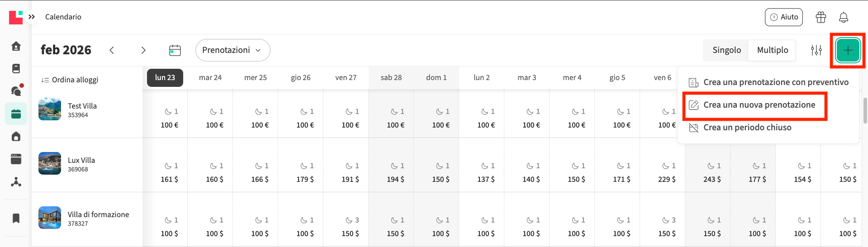Expand the sidebar with double chevron
This screenshot has width=868, height=247.
(x=32, y=17)
